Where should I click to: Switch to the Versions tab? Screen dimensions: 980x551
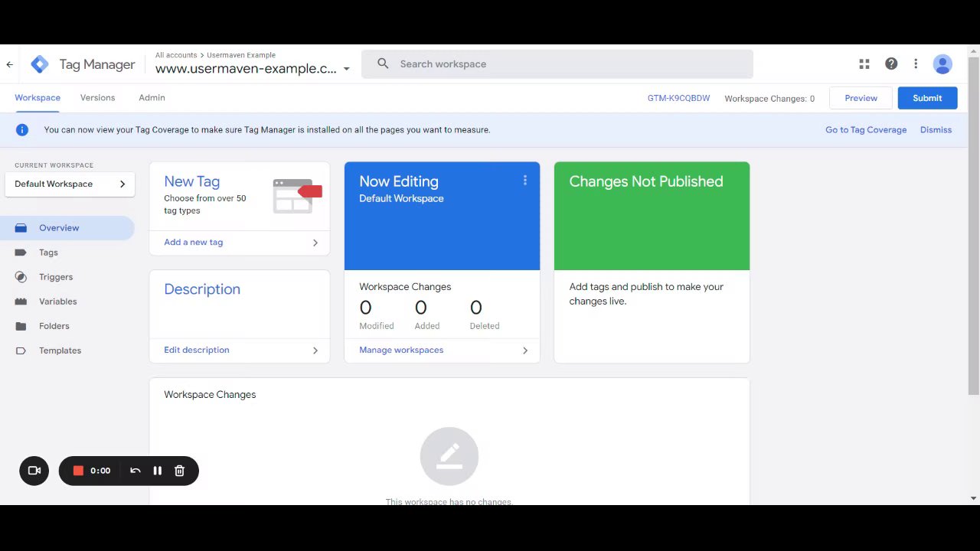pyautogui.click(x=97, y=98)
